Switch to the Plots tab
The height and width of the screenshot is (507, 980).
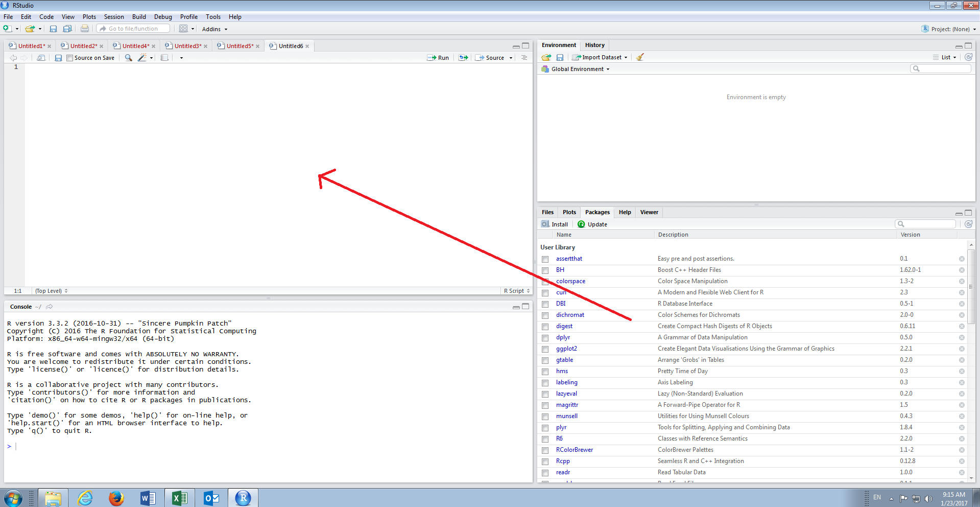(x=569, y=212)
